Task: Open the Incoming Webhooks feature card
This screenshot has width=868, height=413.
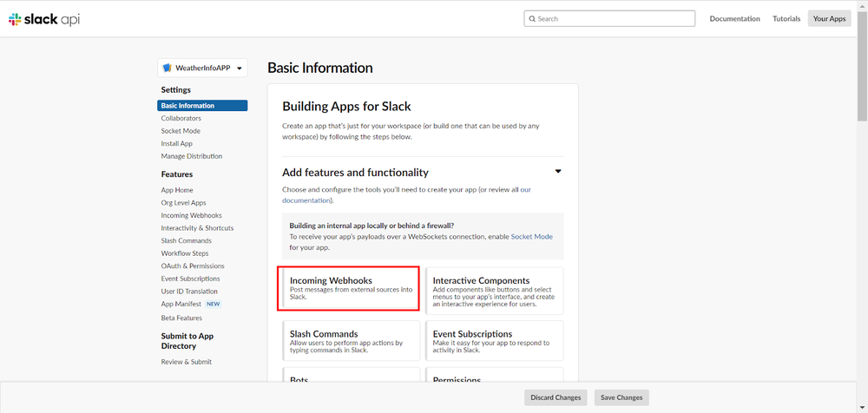Action: click(x=351, y=289)
